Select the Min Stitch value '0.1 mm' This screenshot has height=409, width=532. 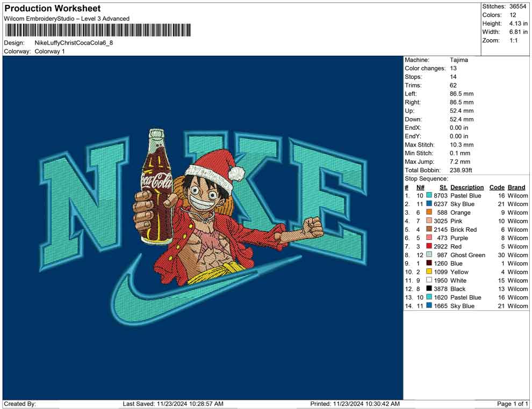(x=460, y=153)
